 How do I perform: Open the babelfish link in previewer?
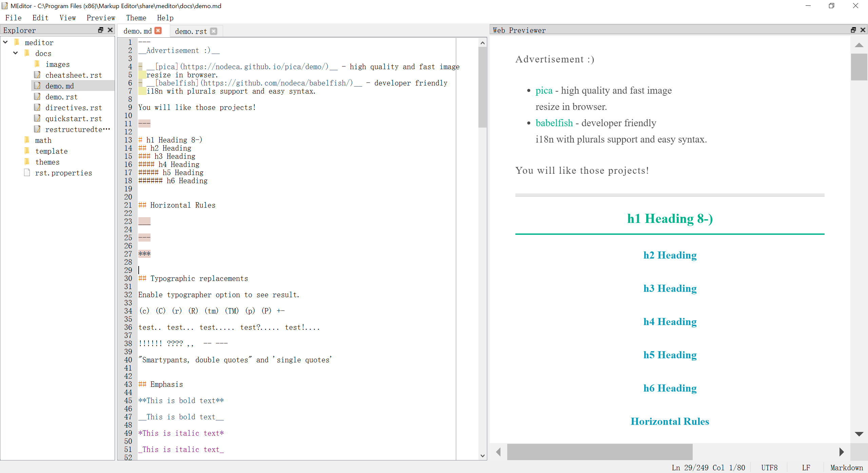click(554, 123)
